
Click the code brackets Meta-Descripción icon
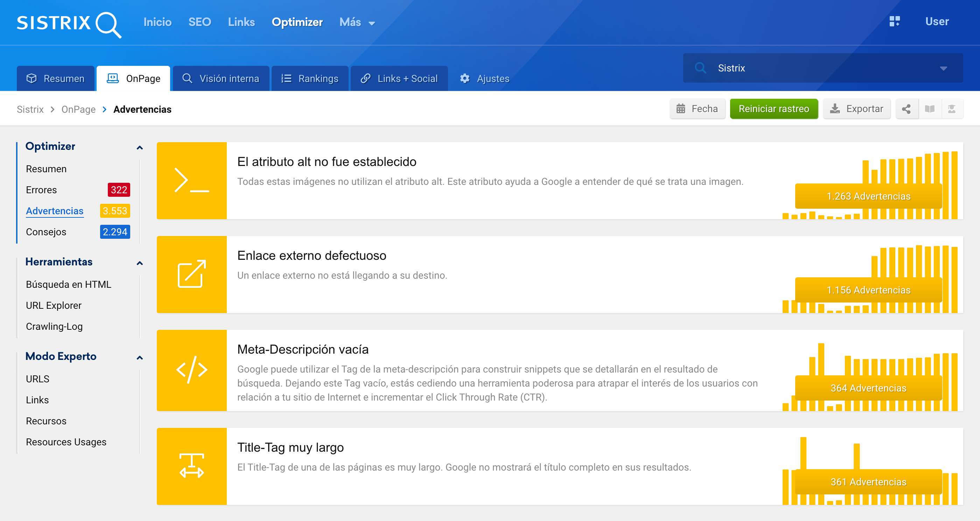(x=191, y=370)
